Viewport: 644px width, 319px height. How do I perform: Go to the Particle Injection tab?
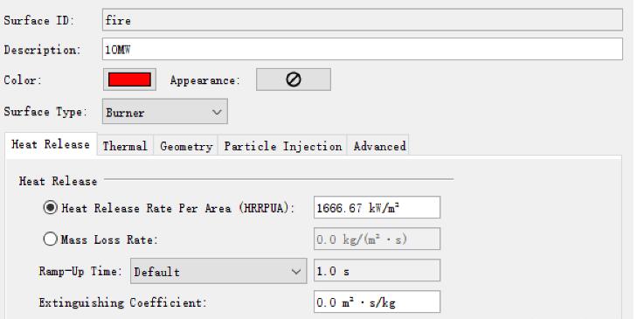[x=282, y=146]
